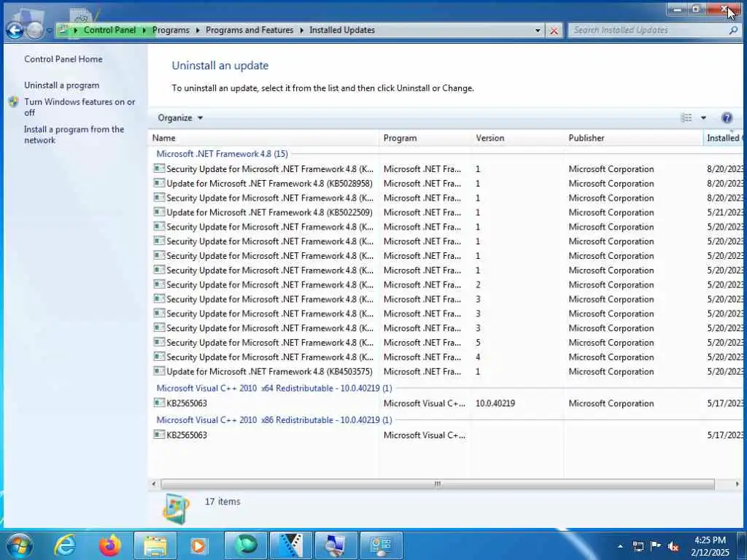747x560 pixels.
Task: Click icon of x86 KB2565063 row
Action: (159, 435)
